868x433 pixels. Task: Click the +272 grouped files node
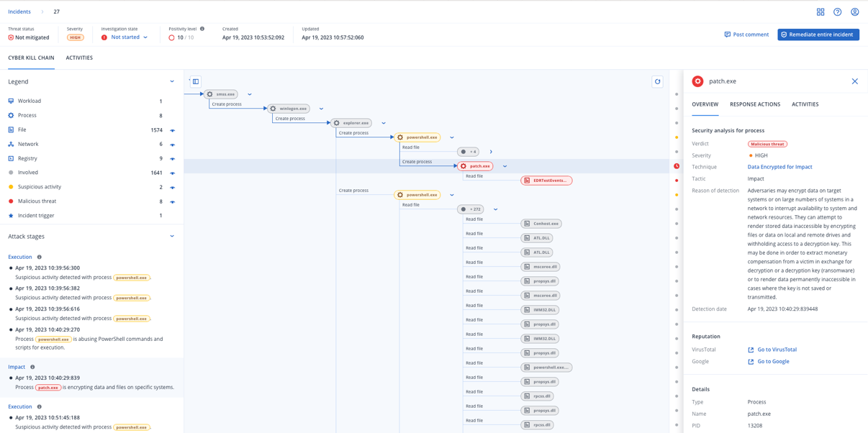point(471,209)
